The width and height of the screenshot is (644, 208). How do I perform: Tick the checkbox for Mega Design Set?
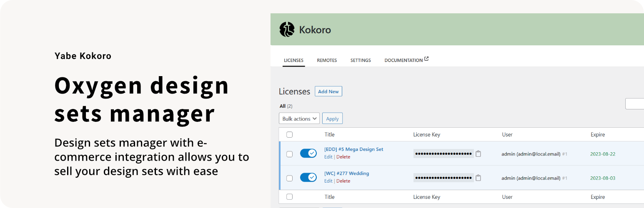290,154
